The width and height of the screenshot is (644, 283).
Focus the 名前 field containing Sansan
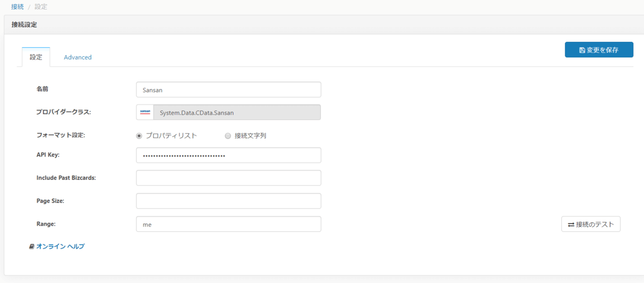pyautogui.click(x=229, y=90)
